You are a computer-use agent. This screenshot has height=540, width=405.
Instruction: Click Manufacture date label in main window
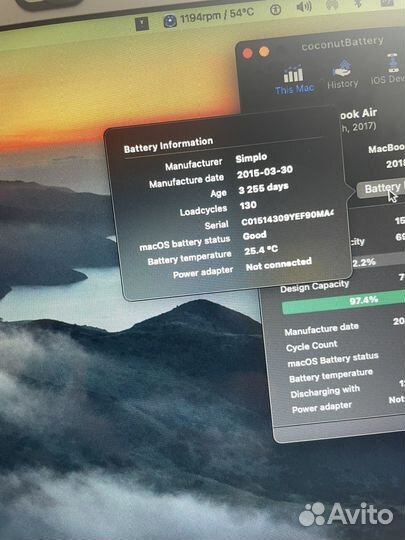321,329
